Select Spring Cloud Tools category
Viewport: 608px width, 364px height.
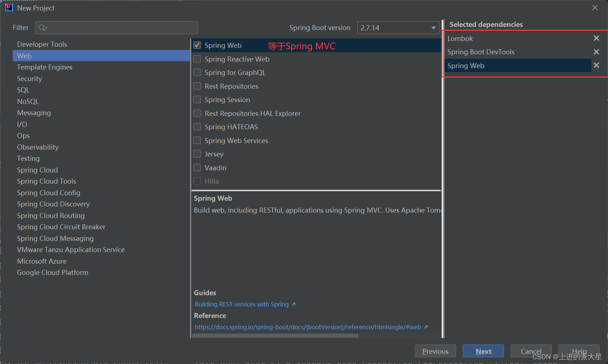[101, 181]
